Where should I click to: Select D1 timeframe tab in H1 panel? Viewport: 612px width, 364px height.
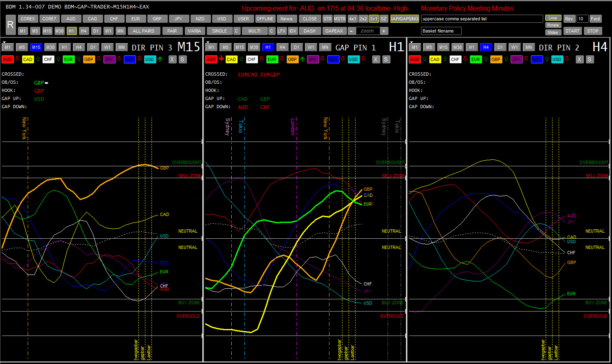coord(296,47)
